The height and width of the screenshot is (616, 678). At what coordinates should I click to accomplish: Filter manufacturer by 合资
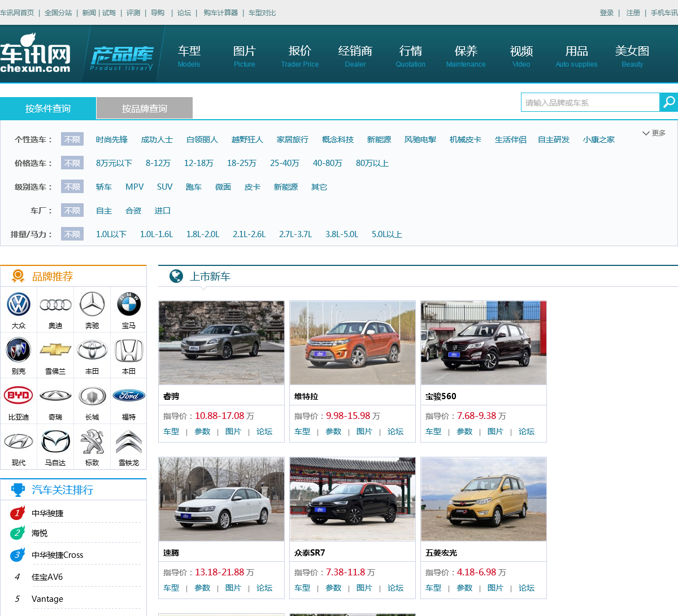coord(133,211)
